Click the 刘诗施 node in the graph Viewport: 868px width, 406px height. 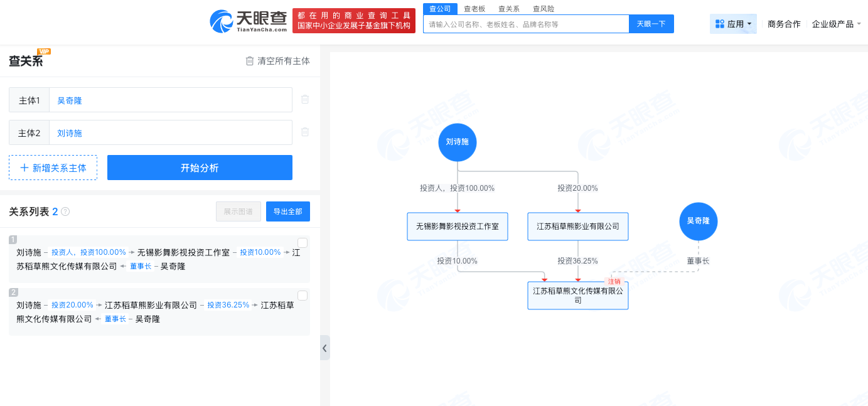[458, 142]
